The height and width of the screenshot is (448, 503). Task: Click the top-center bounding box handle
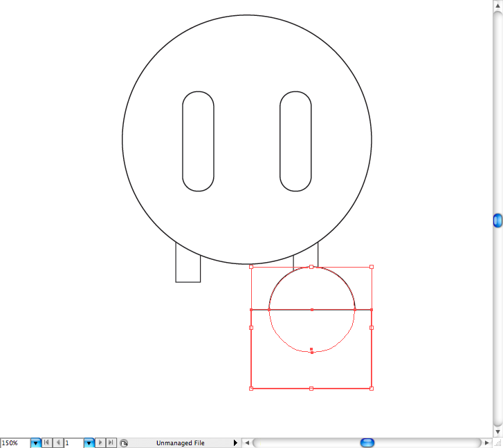[x=311, y=267]
